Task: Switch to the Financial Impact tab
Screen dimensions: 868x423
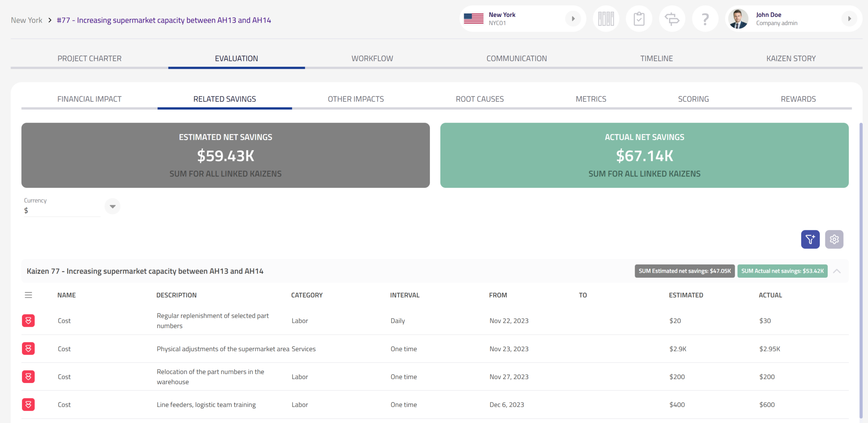Action: [x=89, y=99]
